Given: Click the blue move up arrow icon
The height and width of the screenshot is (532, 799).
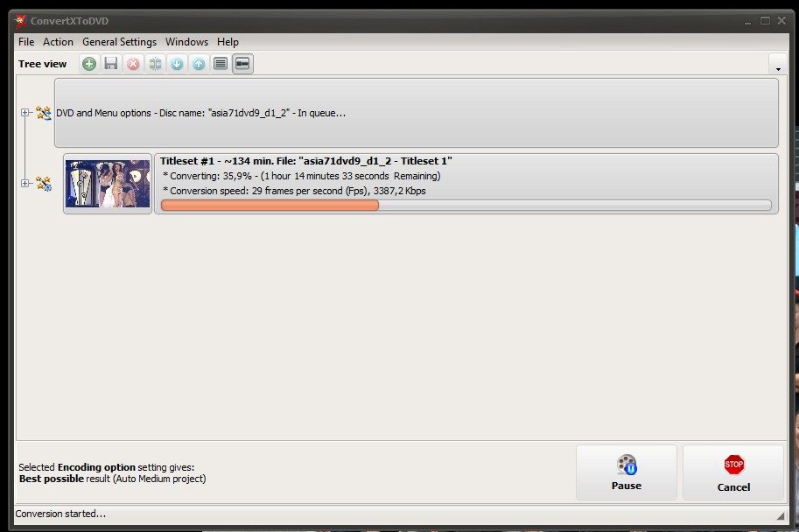Looking at the screenshot, I should (x=199, y=64).
